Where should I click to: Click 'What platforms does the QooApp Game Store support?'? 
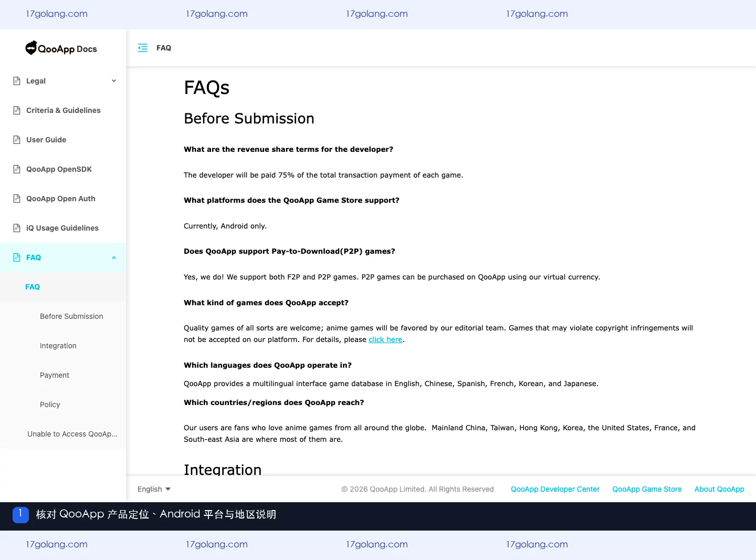click(x=291, y=200)
